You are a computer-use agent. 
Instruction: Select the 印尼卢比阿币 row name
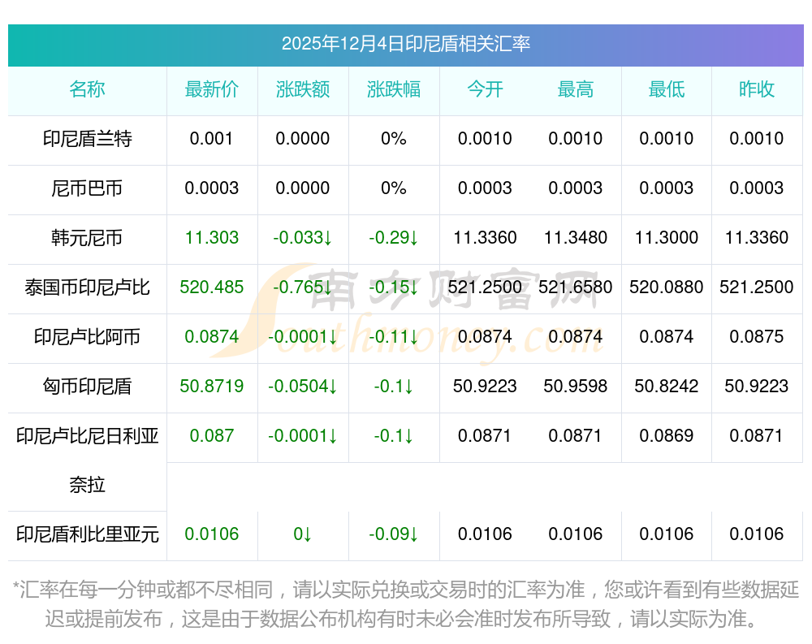[x=87, y=337]
